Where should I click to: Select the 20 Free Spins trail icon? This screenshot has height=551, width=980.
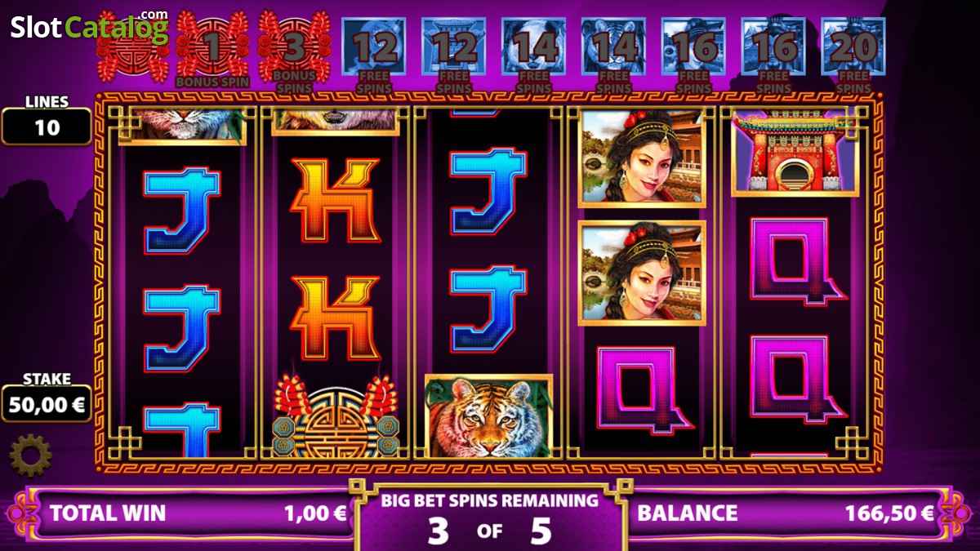tap(853, 52)
